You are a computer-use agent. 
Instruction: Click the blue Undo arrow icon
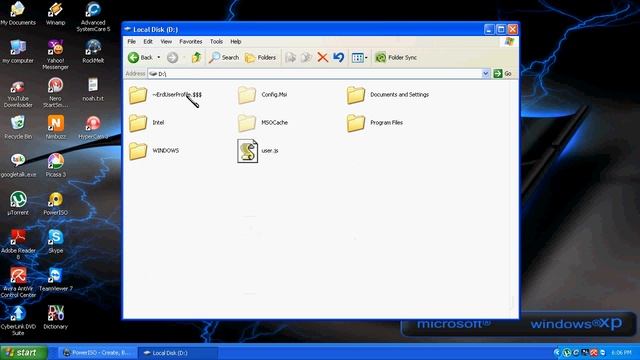(338, 58)
